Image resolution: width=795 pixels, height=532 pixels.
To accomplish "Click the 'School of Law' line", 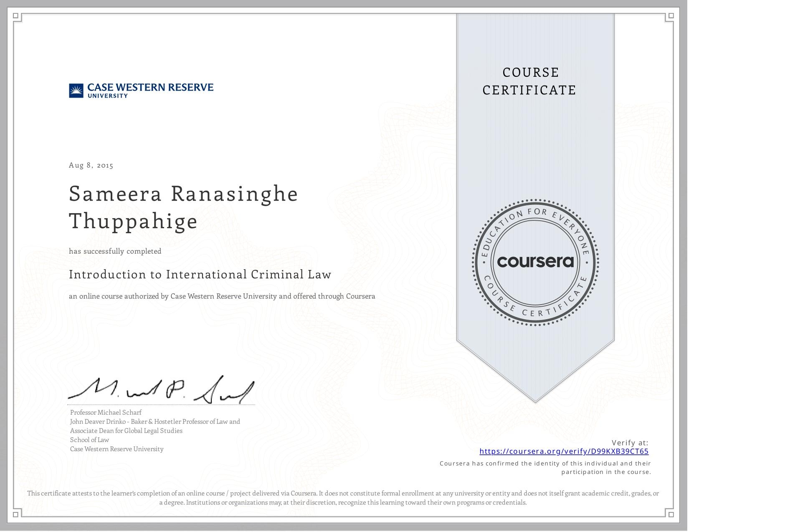I will [x=89, y=440].
